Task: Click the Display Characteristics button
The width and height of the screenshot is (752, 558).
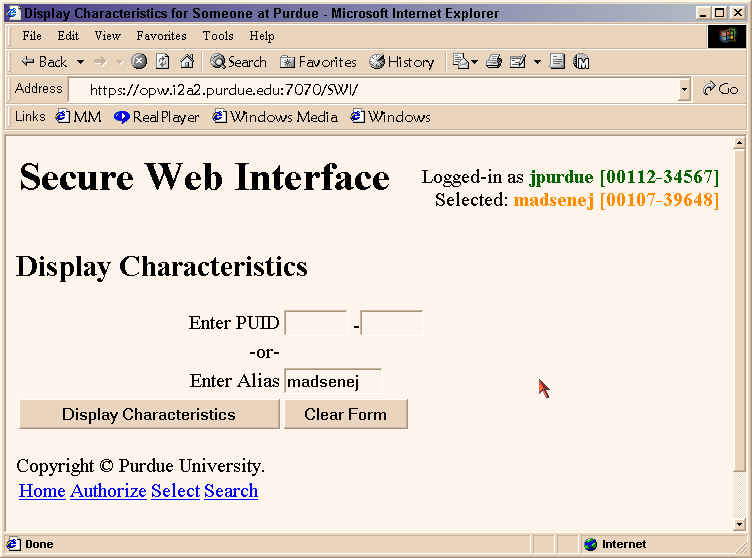Action: coord(149,414)
